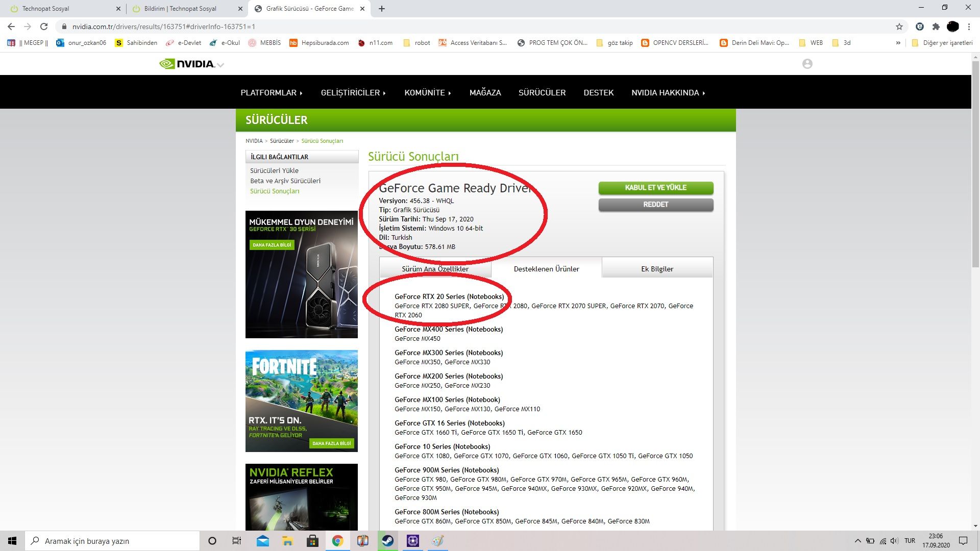This screenshot has height=551, width=980.
Task: Show more bookmarks chevron
Action: click(x=898, y=43)
